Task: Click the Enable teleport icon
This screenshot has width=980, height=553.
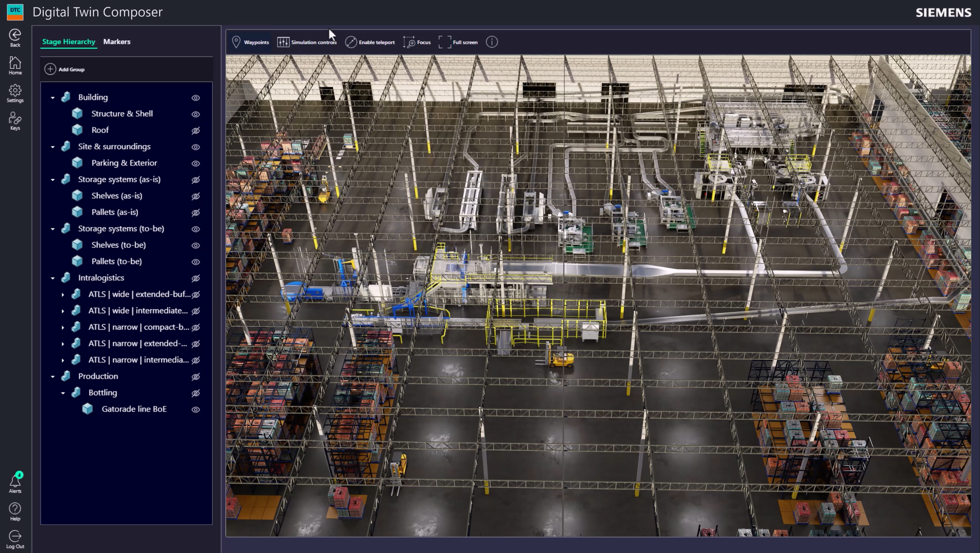Action: (351, 42)
